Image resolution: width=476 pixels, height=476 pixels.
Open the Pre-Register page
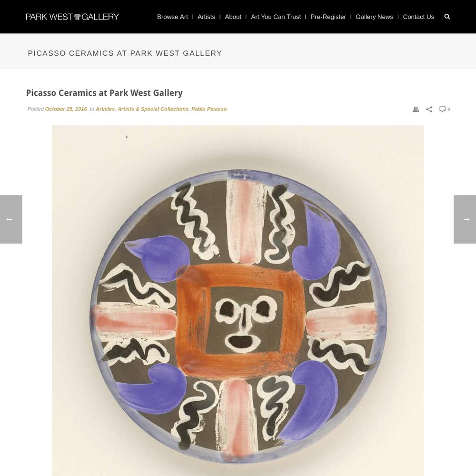point(328,17)
